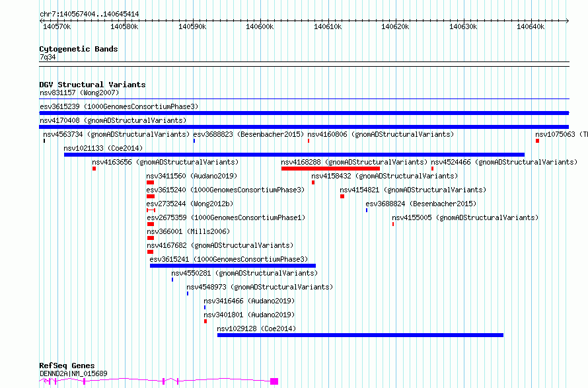
Task: Select the nsv4168288 red variant bar
Action: 330,169
